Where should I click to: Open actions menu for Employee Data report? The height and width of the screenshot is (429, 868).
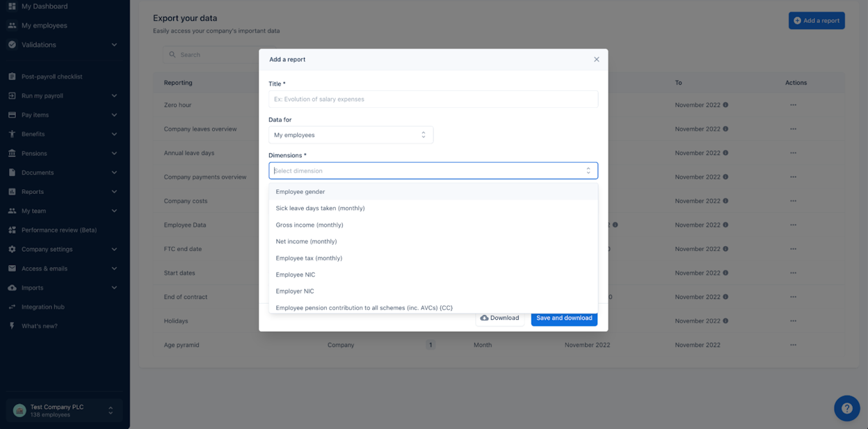[x=793, y=225]
